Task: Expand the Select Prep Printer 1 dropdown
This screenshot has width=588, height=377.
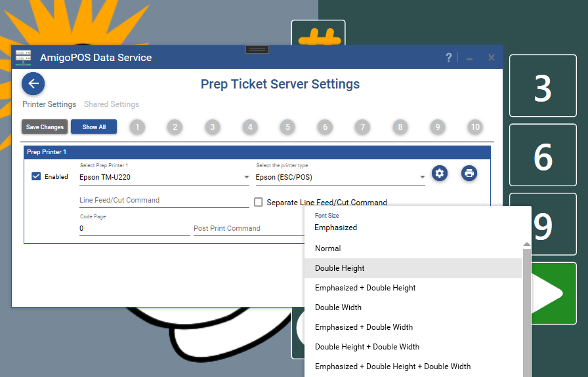Action: click(164, 177)
